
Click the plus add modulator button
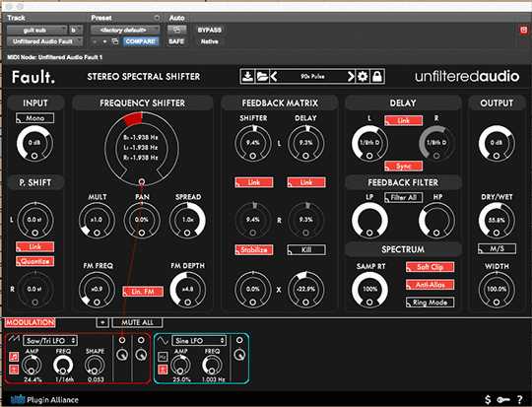pyautogui.click(x=102, y=322)
